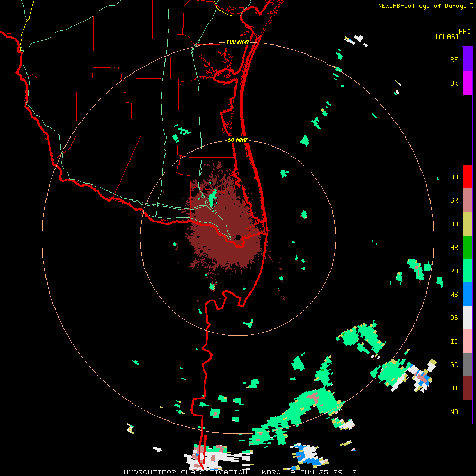Click the HA red legend swatch
Screen dimensions: 476x476
point(467,177)
